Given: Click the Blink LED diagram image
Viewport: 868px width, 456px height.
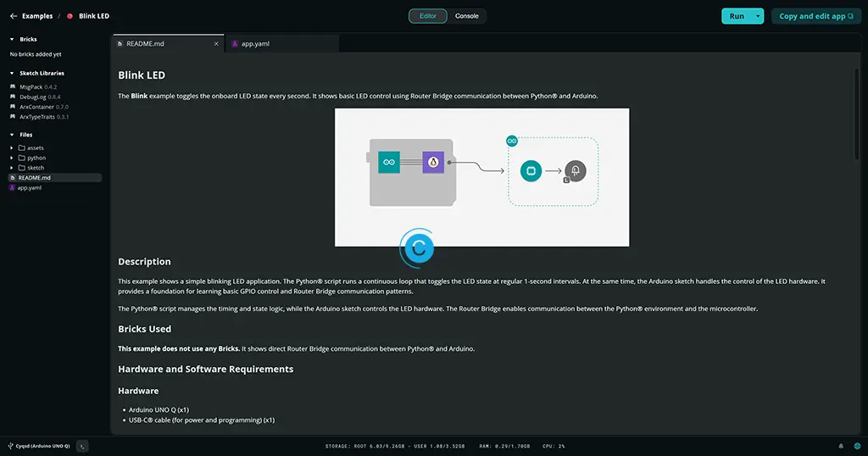Looking at the screenshot, I should 481,176.
